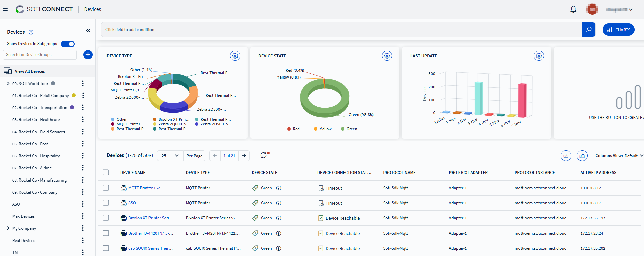The image size is (644, 256).
Task: Toggle Show Devices in Subgroups switch
Action: click(x=68, y=44)
